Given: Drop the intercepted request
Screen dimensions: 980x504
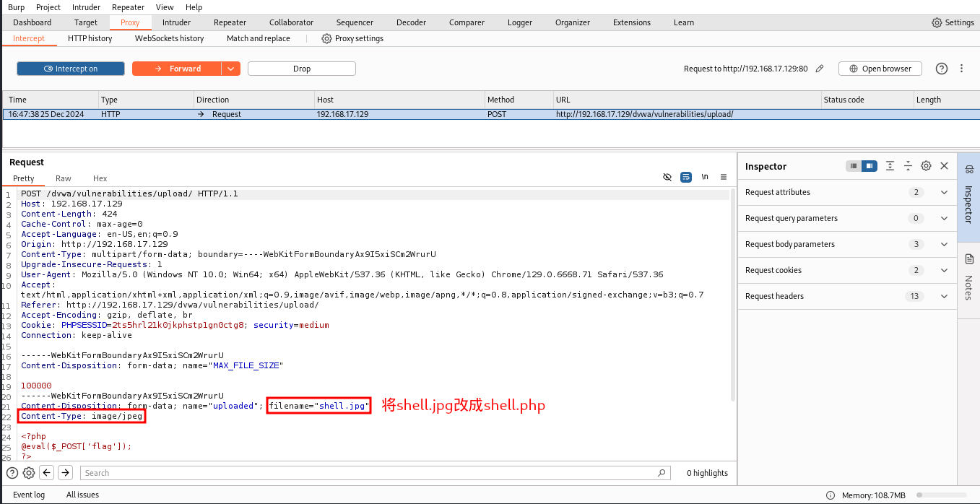Looking at the screenshot, I should (x=302, y=69).
